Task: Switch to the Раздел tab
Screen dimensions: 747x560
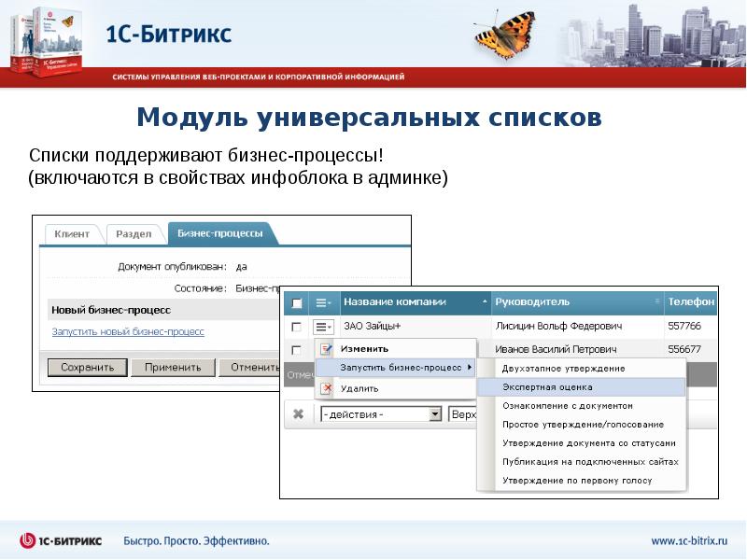Action: (x=134, y=234)
